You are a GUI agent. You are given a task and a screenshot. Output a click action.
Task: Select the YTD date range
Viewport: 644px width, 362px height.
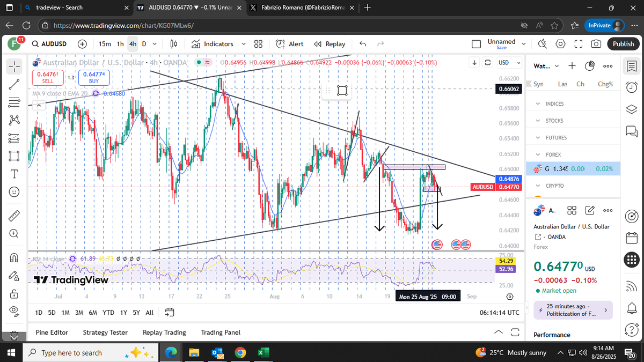108,312
